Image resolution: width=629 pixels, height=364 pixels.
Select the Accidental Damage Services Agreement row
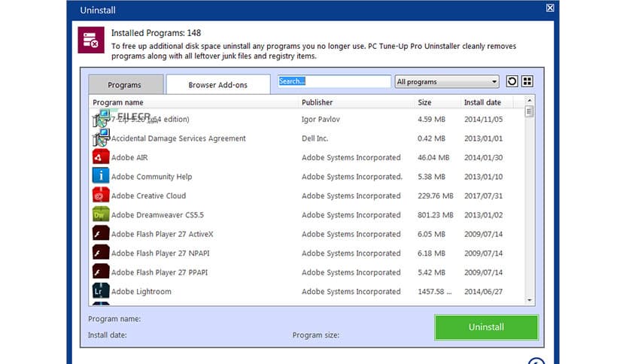tap(306, 138)
